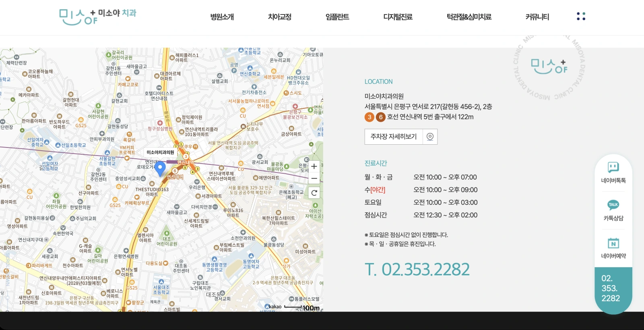Open the 디지털진료 menu
Image resolution: width=644 pixels, height=330 pixels.
[398, 17]
